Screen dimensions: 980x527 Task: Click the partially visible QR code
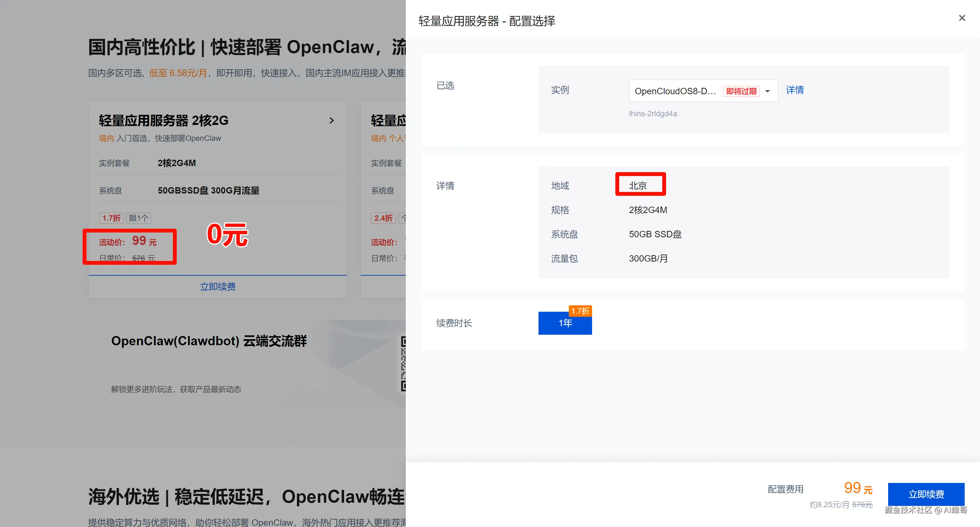pyautogui.click(x=403, y=364)
